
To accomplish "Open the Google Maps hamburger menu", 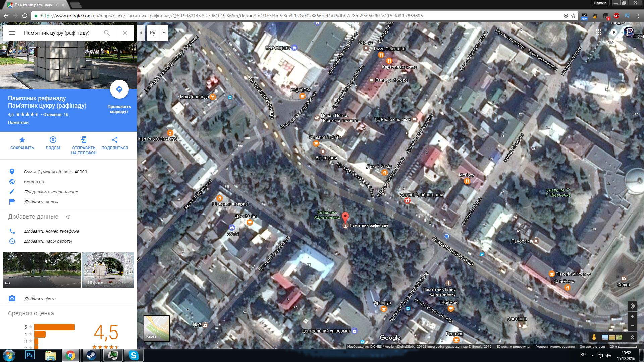I will tap(12, 33).
